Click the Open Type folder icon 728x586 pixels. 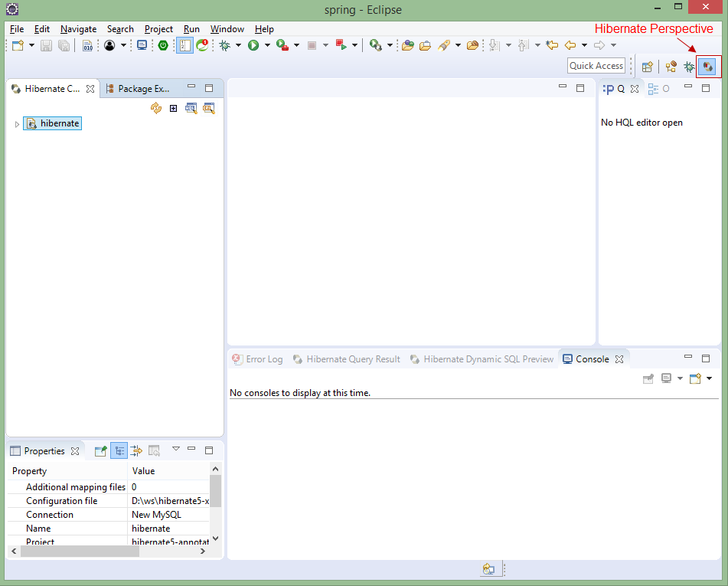(408, 45)
